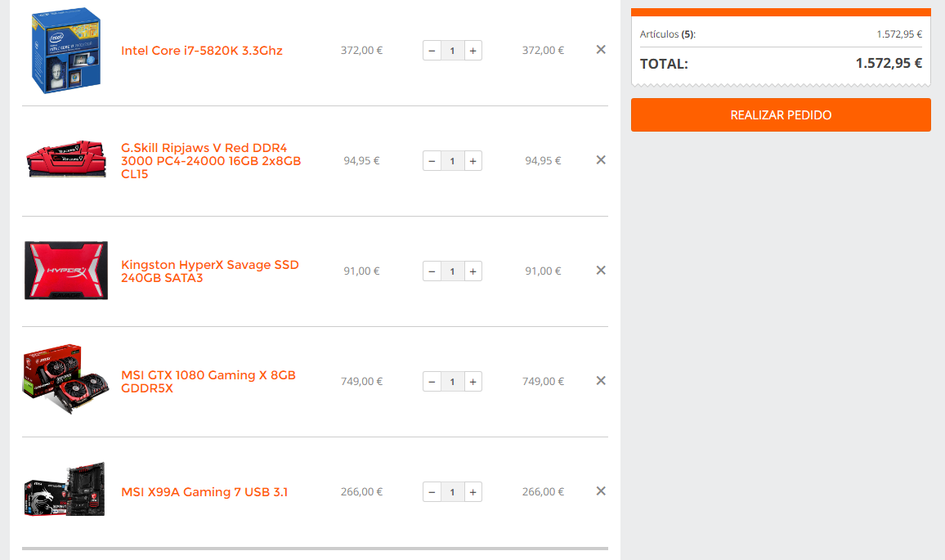The height and width of the screenshot is (560, 945).
Task: Increase quantity of Intel Core i7-5820K
Action: click(x=473, y=51)
